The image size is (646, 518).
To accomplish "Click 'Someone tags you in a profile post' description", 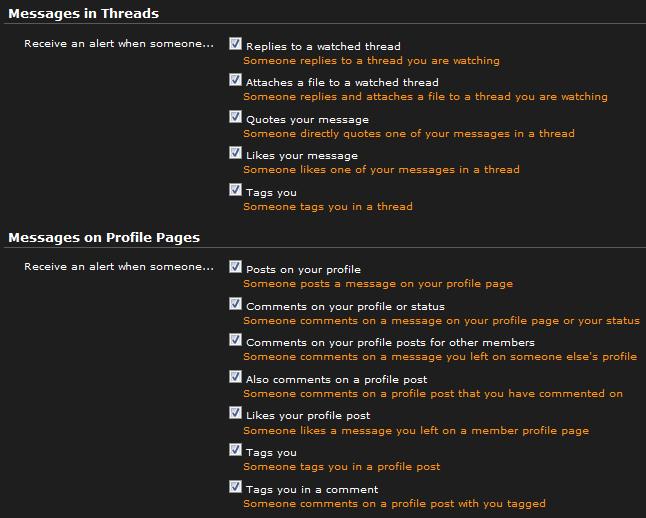I will (x=341, y=467).
